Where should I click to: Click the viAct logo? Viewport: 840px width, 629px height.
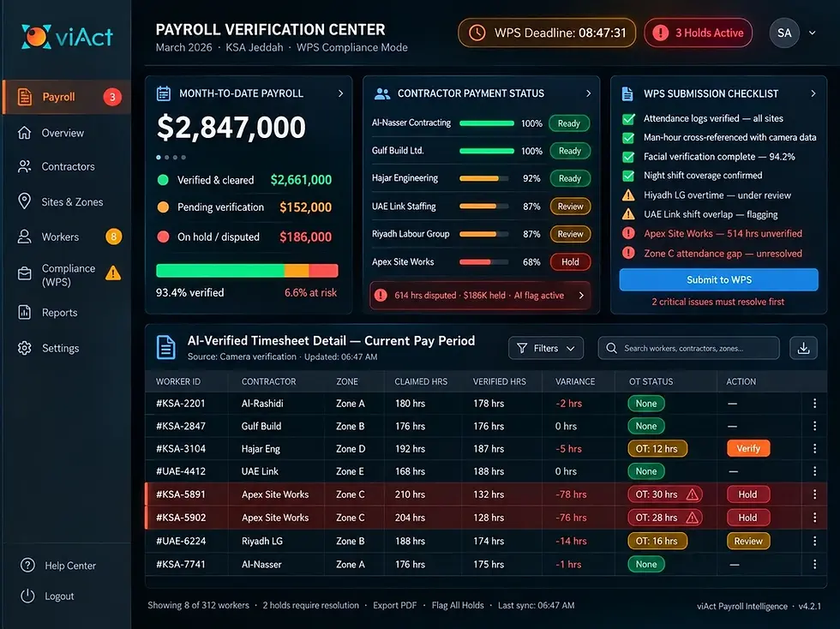(x=67, y=37)
